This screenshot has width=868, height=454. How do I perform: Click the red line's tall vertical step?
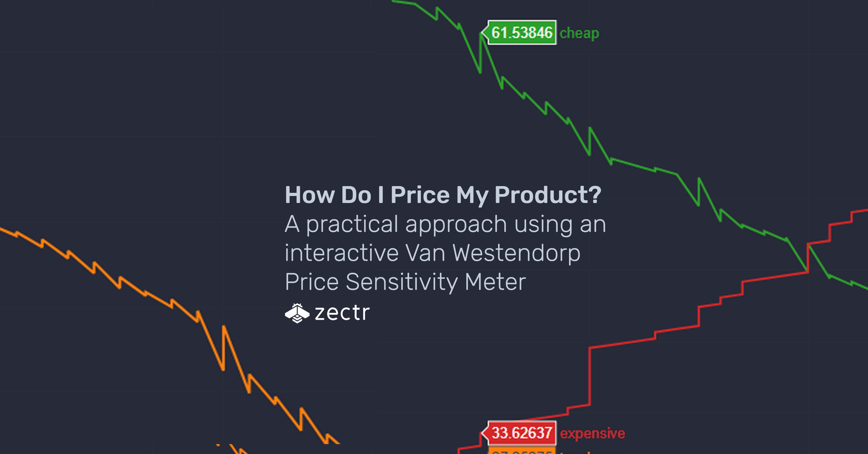point(590,376)
